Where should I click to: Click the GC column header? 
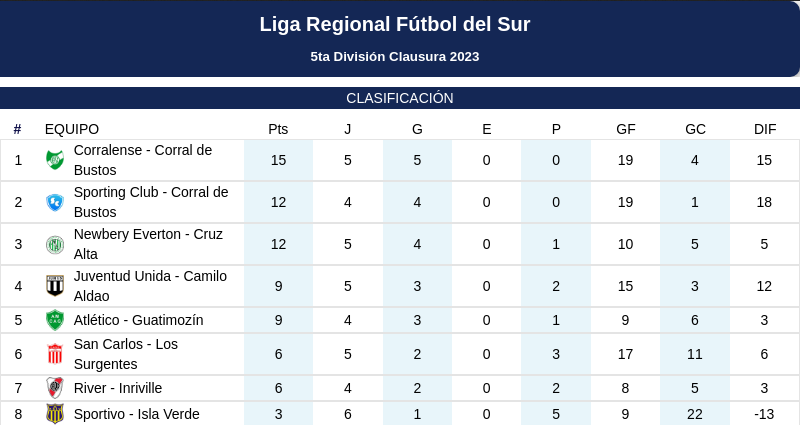695,129
